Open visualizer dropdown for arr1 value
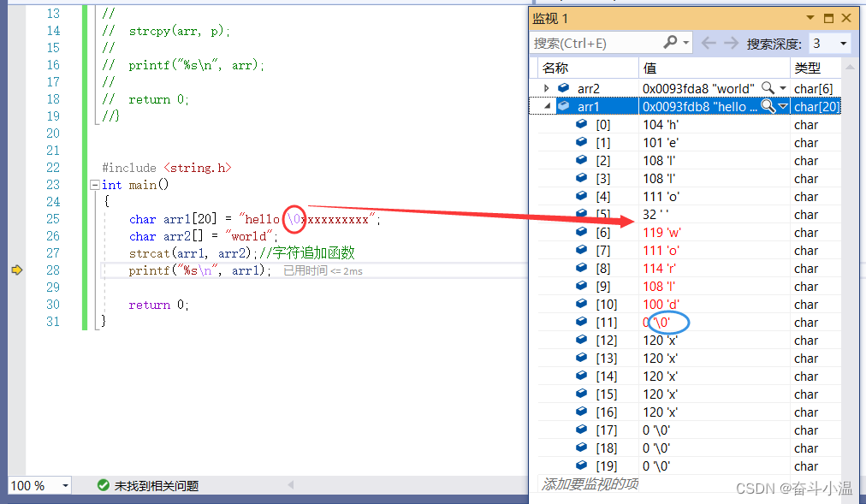 (x=783, y=106)
